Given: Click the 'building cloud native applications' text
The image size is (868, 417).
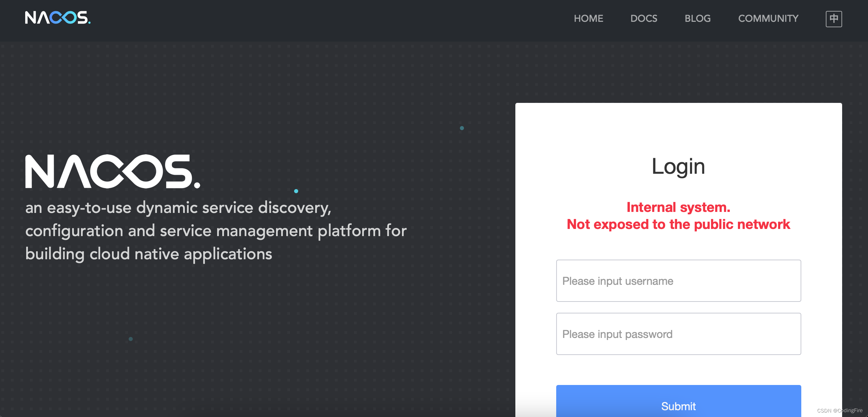Looking at the screenshot, I should click(x=149, y=254).
